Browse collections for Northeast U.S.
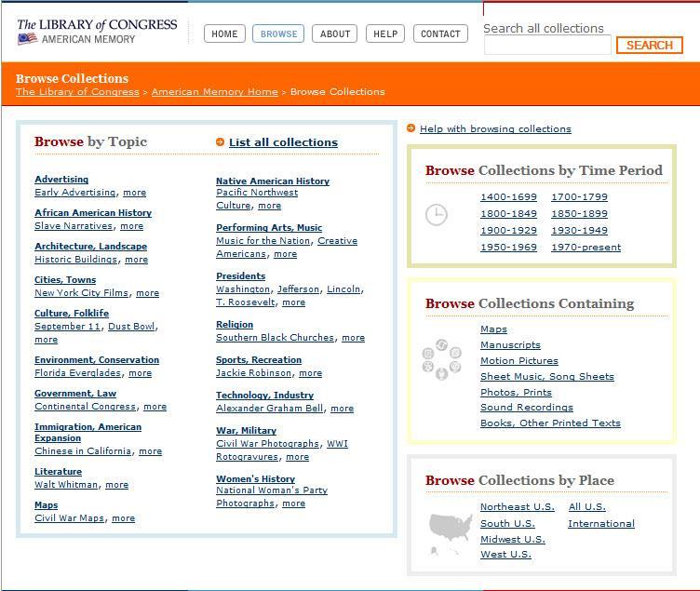Image resolution: width=700 pixels, height=591 pixels. 518,506
